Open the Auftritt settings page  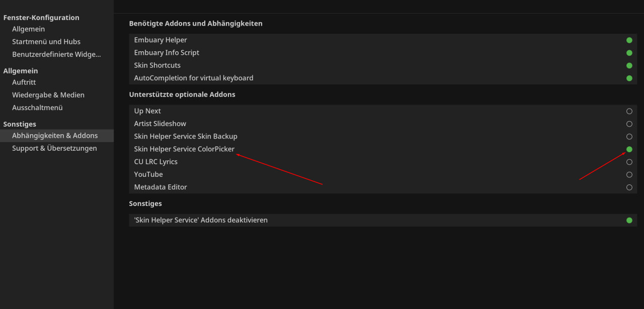click(x=24, y=82)
